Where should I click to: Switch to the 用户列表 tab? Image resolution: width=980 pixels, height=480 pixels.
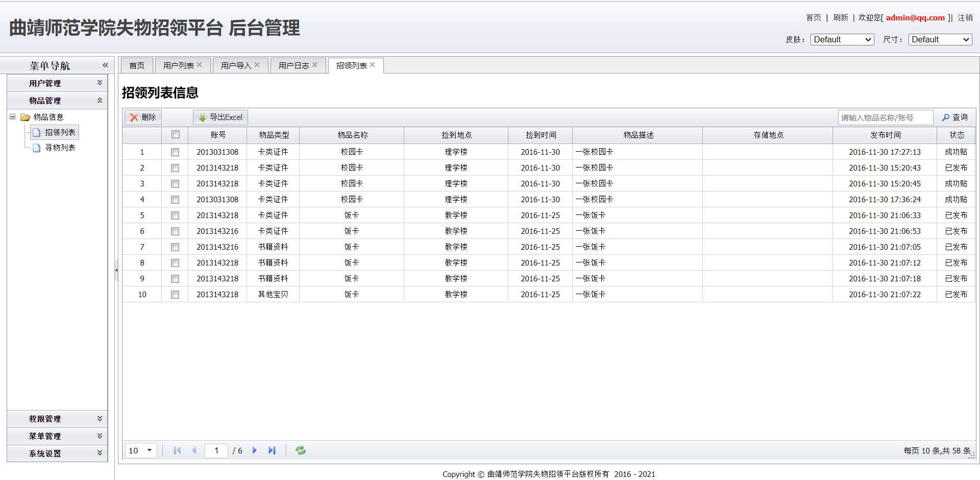click(x=179, y=65)
